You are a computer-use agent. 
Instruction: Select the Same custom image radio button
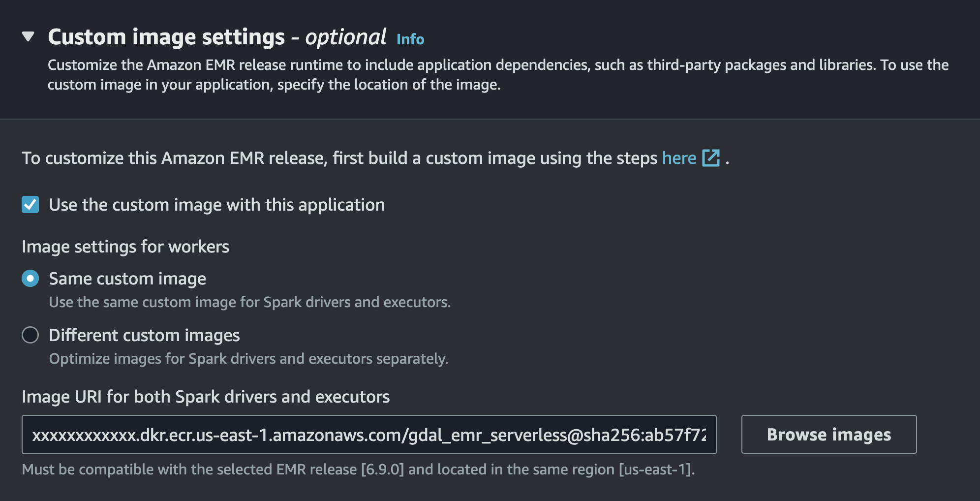[31, 279]
